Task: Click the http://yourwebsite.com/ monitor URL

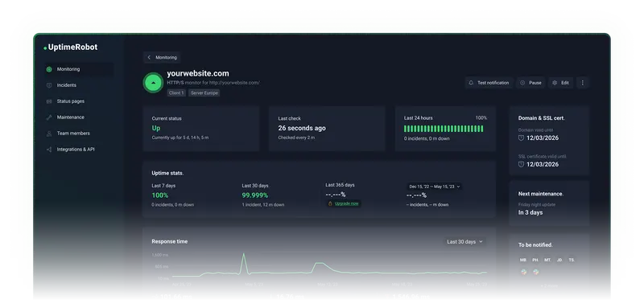Action: 234,83
